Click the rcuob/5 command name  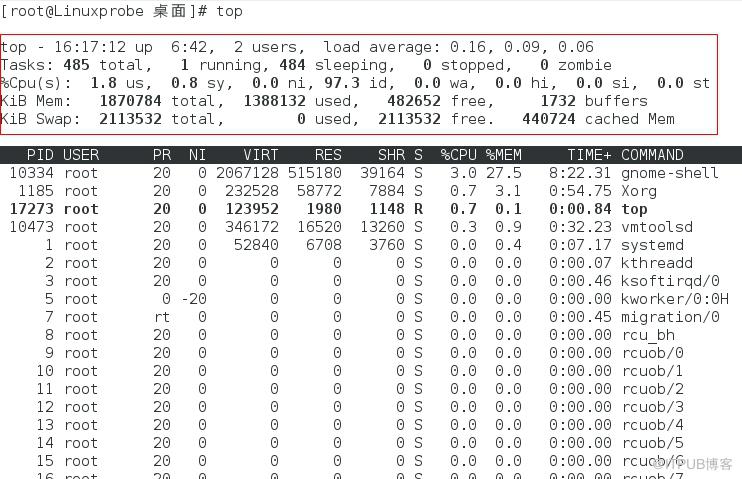point(652,443)
